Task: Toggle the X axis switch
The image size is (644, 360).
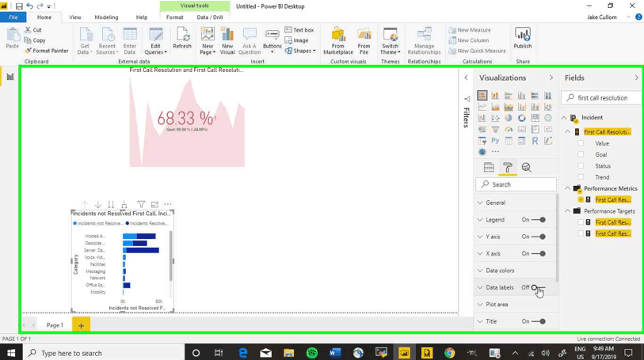Action: 538,253
